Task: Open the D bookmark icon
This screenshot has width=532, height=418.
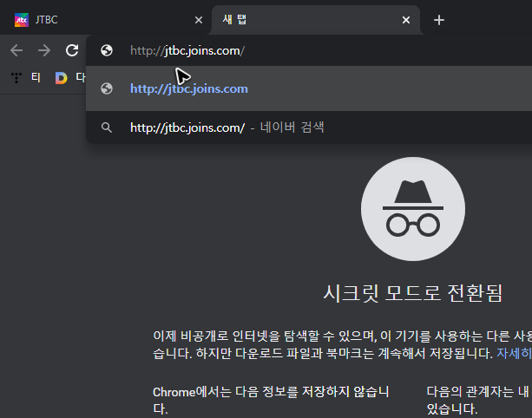Action: click(61, 78)
